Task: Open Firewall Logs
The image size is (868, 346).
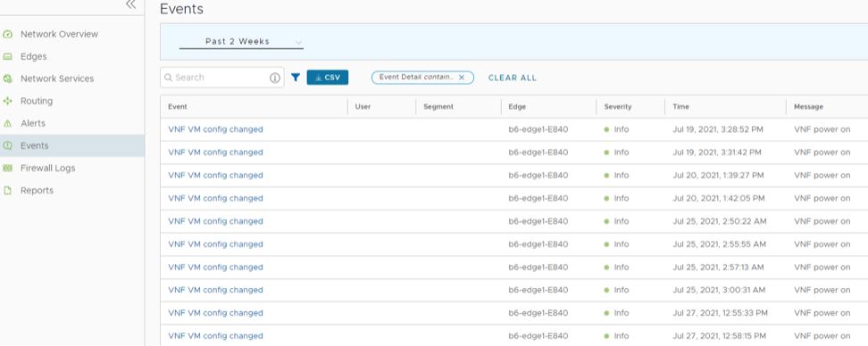Action: point(47,168)
